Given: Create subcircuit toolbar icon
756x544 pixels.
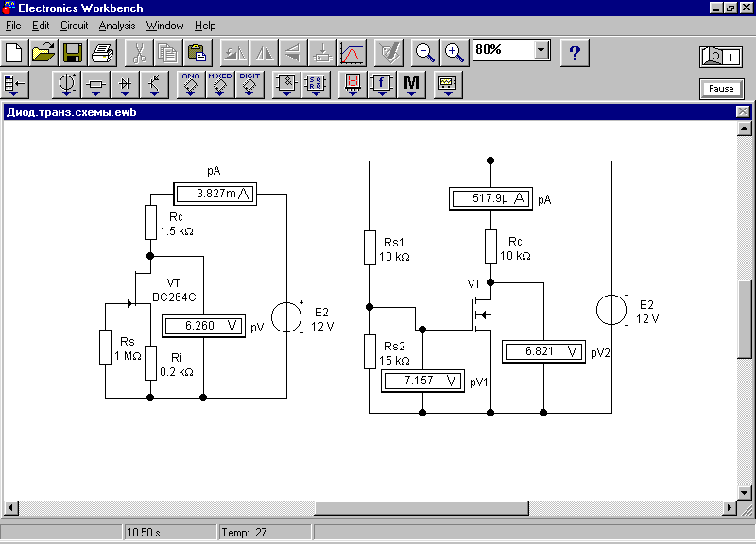Looking at the screenshot, I should [x=322, y=53].
